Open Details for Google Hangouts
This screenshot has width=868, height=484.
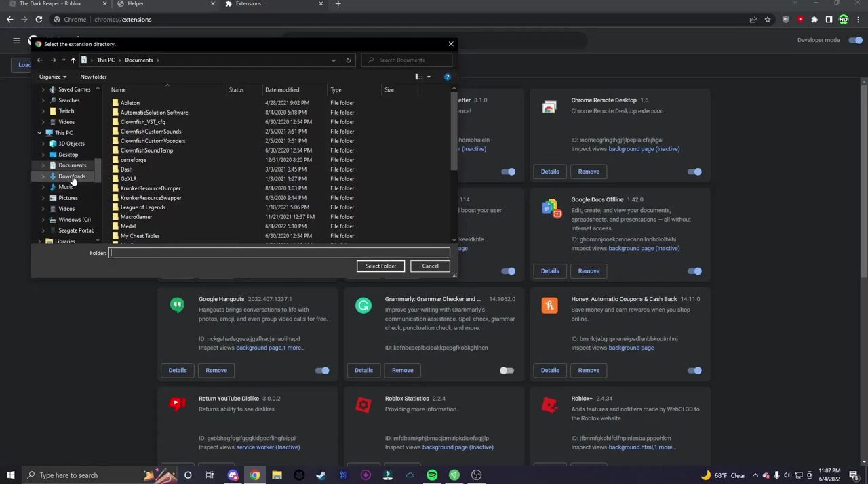[x=178, y=371]
